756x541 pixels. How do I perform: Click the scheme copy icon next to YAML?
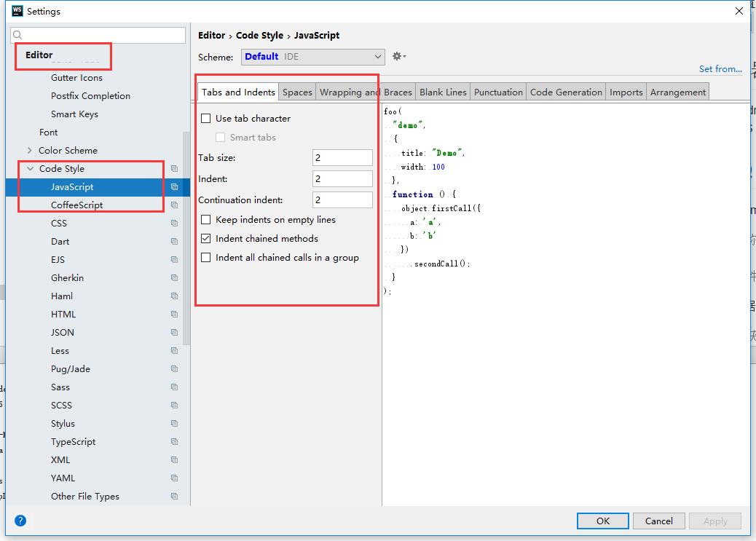pos(175,478)
